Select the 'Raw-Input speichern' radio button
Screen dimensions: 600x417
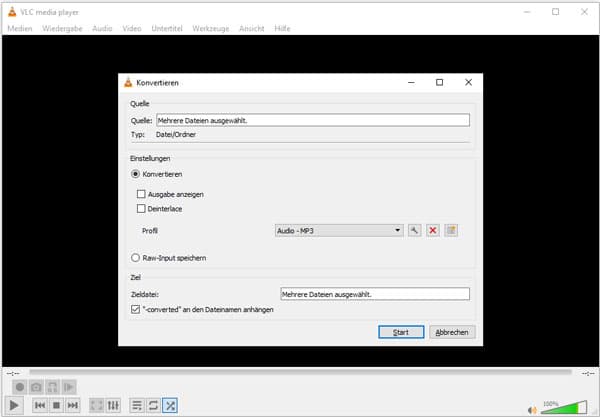pyautogui.click(x=136, y=258)
